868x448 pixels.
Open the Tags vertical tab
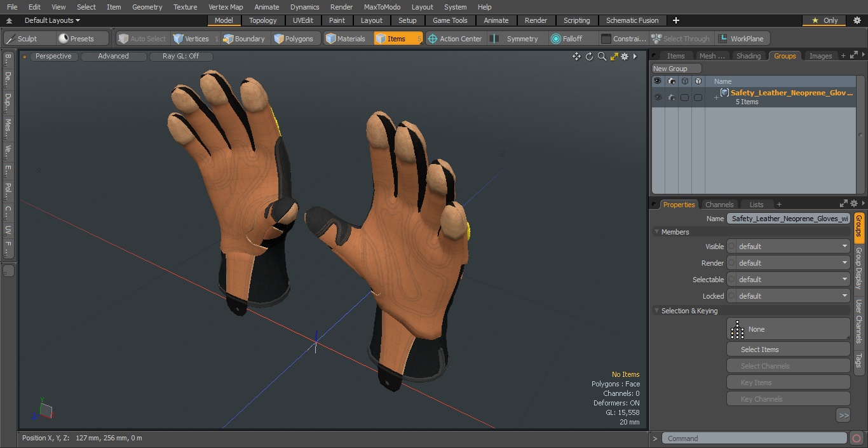click(x=858, y=360)
